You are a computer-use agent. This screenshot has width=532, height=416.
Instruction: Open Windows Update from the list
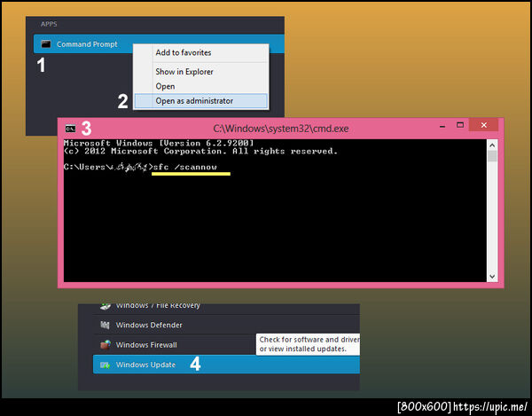[x=226, y=365]
